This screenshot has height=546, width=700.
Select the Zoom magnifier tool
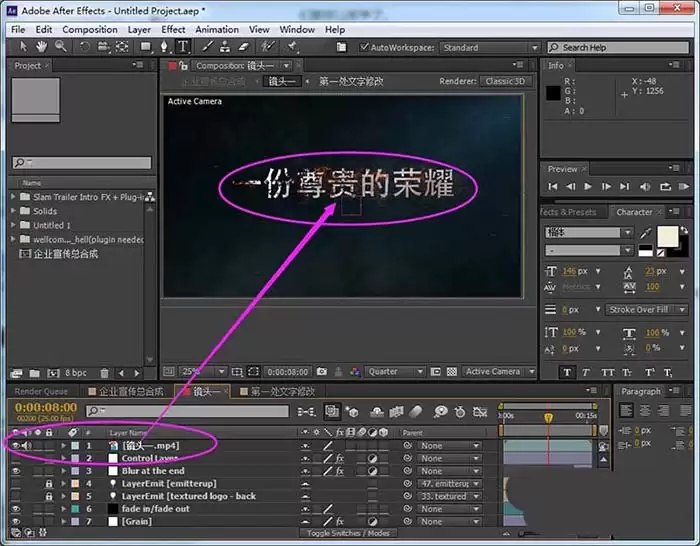click(61, 46)
